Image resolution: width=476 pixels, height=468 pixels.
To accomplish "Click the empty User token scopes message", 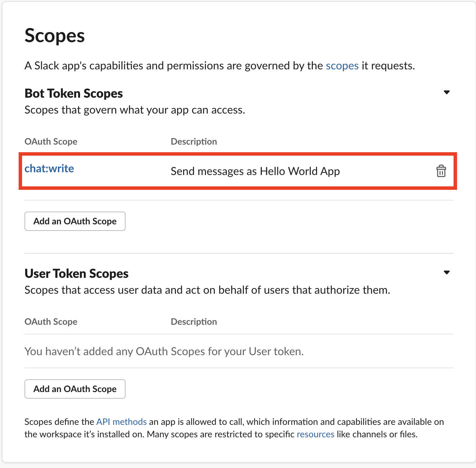I will 164,351.
